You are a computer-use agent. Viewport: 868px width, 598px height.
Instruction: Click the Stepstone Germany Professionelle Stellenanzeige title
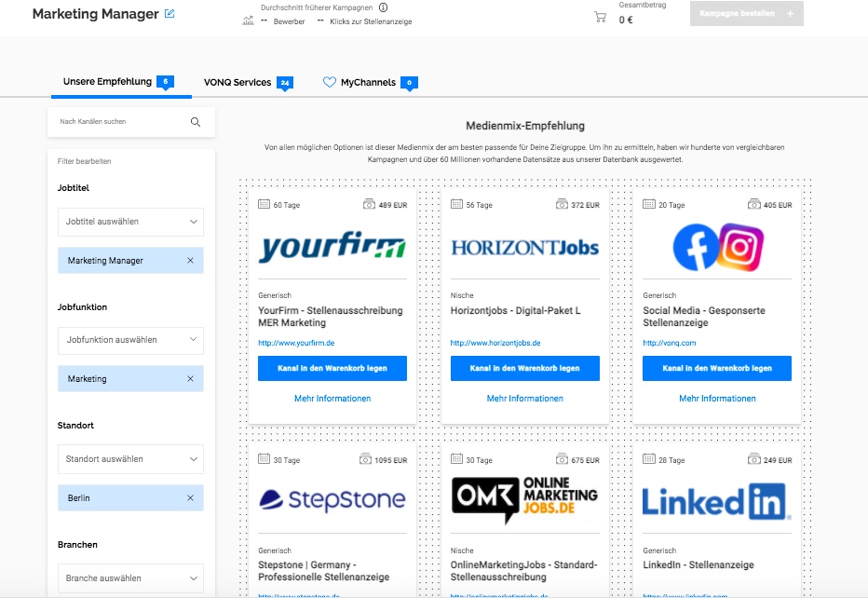tap(324, 571)
